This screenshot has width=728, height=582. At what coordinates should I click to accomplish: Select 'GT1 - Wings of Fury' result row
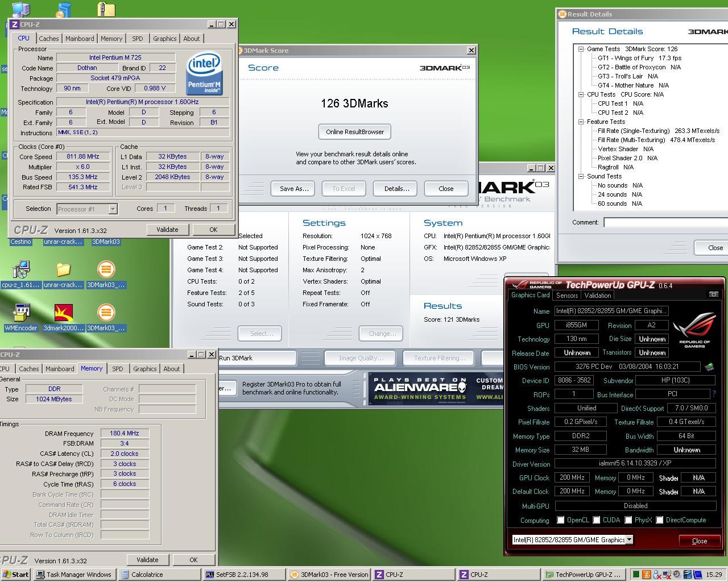639,58
